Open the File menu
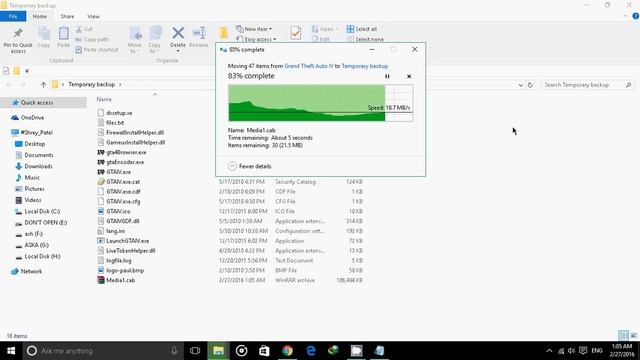The height and width of the screenshot is (360, 640). [x=13, y=16]
